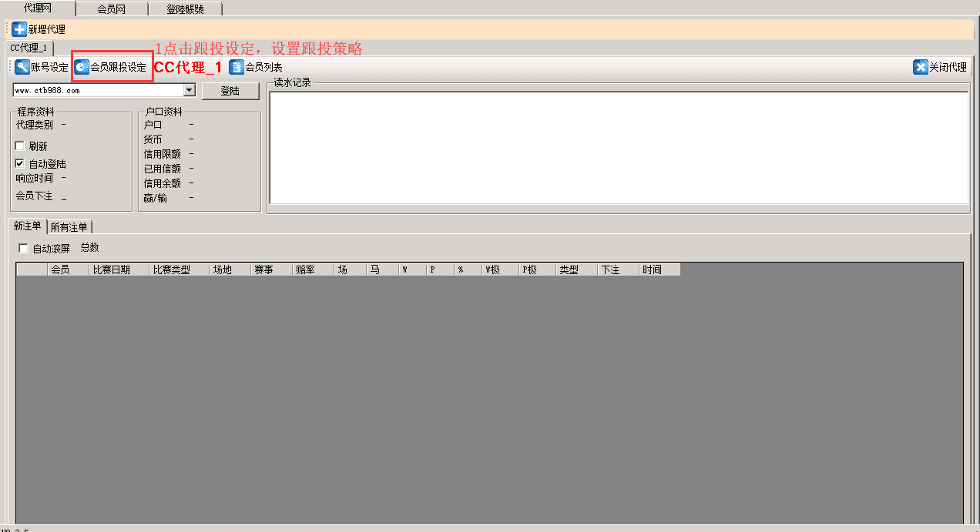Click the 关闭代理 close agent icon
980x532 pixels.
(x=921, y=67)
